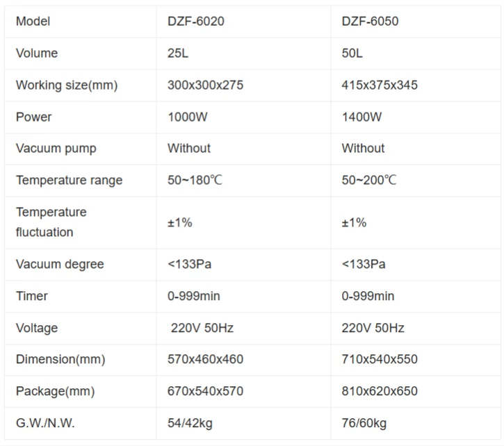Select the Voltage row label
This screenshot has width=504, height=446.
(x=37, y=328)
